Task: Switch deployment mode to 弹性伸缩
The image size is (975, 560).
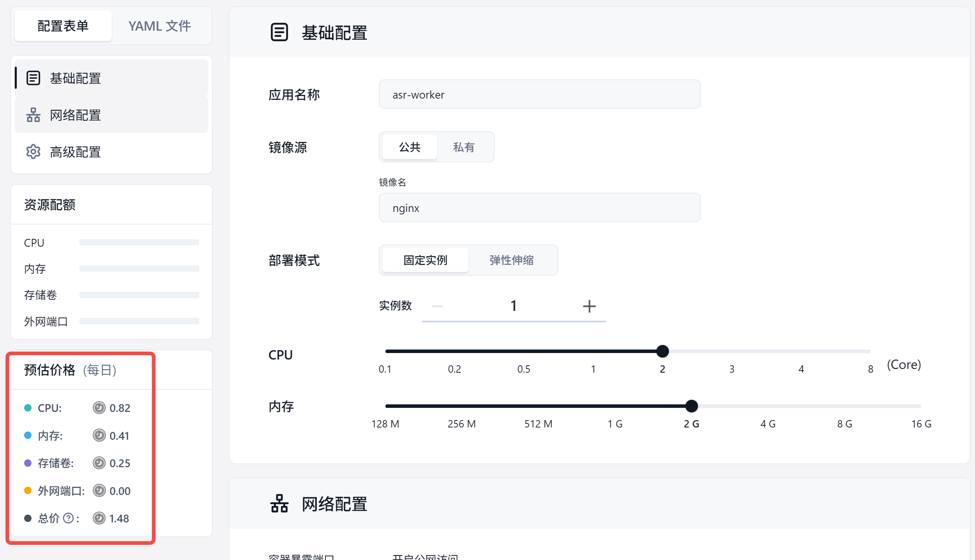Action: tap(511, 260)
